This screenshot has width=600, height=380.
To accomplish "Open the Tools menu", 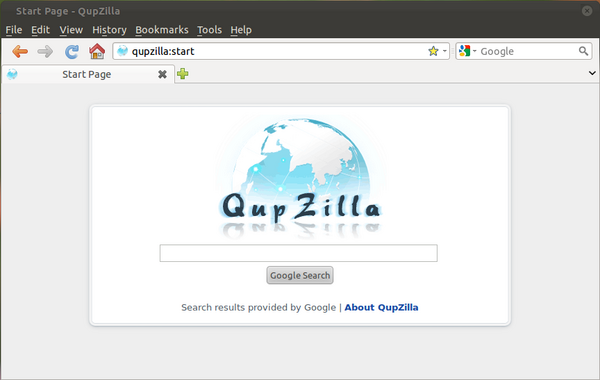I will [x=209, y=30].
